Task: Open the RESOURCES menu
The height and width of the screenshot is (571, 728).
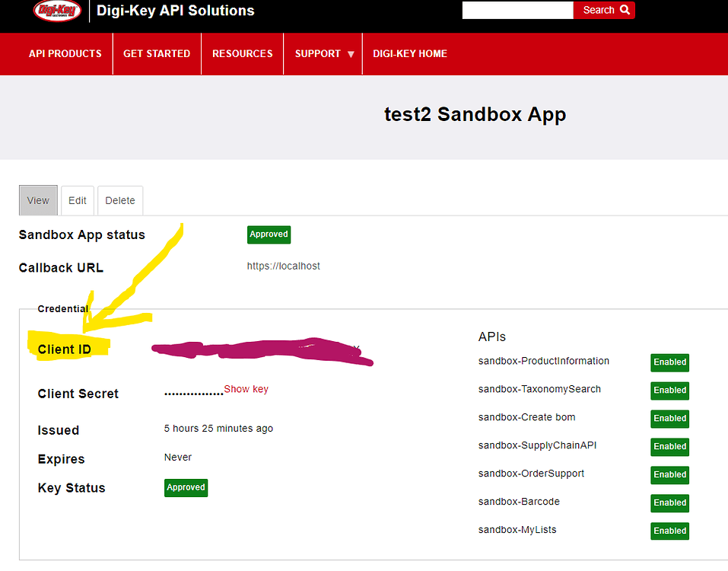Action: point(242,53)
